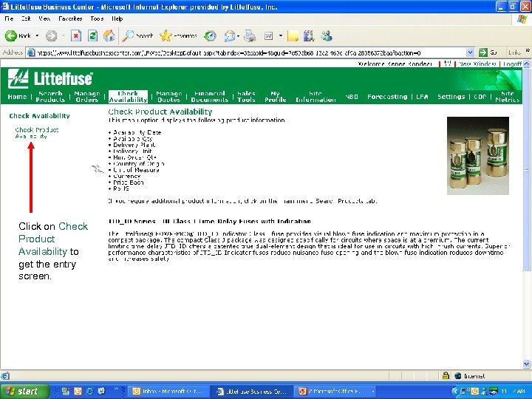Open the LFA tab
The width and height of the screenshot is (532, 399).
point(422,97)
